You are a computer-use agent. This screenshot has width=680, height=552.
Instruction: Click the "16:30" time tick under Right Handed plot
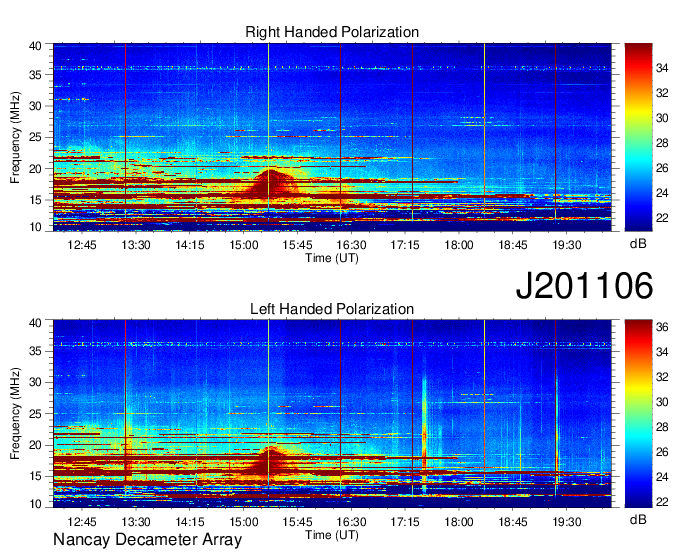[351, 245]
